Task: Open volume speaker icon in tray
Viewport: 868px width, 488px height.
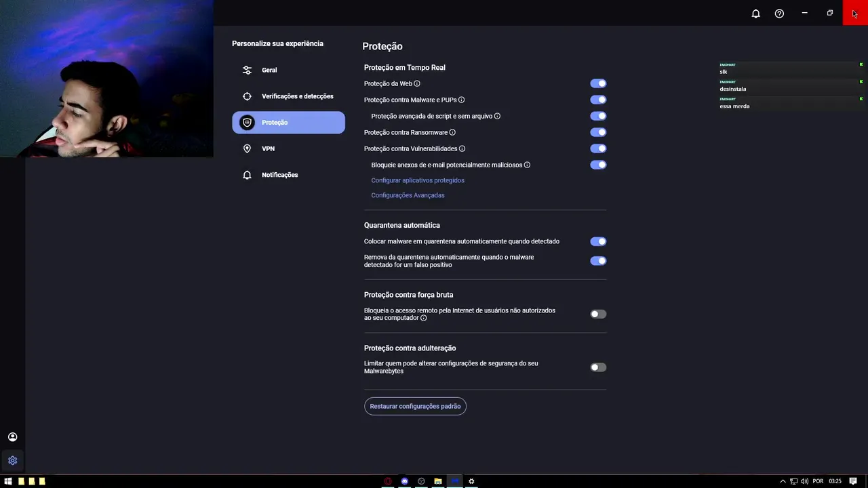Action: pyautogui.click(x=804, y=481)
